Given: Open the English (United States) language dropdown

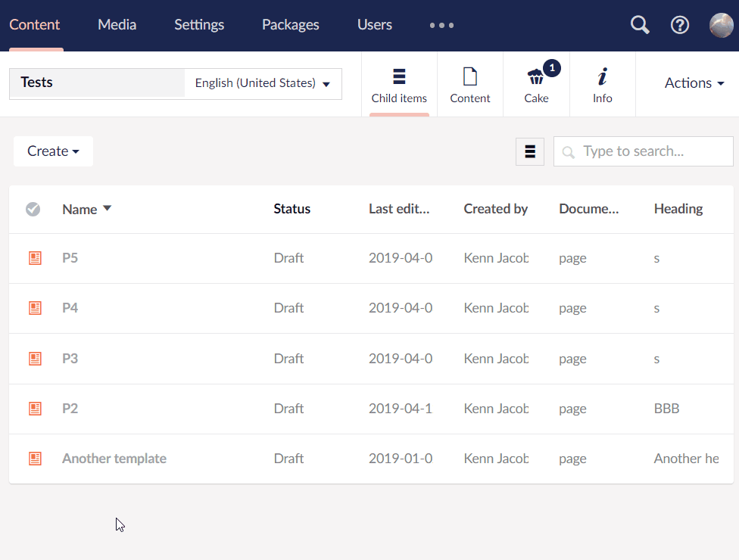Looking at the screenshot, I should [261, 83].
